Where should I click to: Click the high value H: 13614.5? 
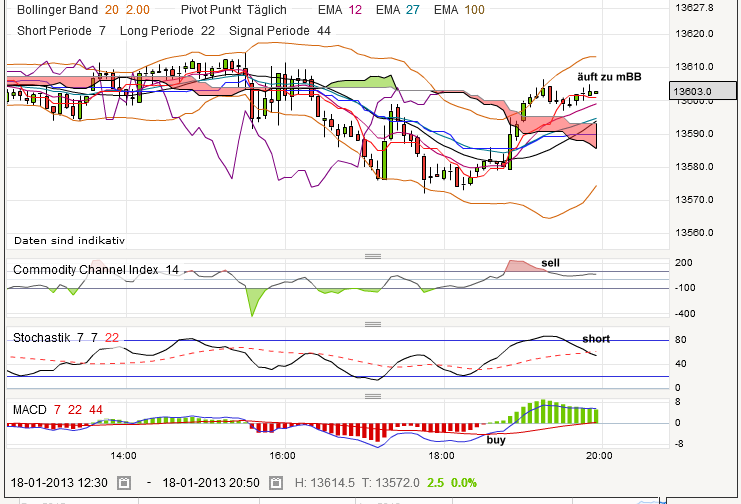pos(325,483)
